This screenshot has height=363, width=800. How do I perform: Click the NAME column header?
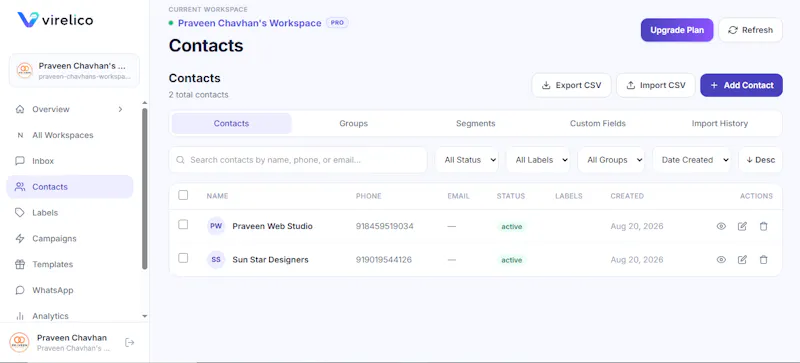[x=217, y=196]
